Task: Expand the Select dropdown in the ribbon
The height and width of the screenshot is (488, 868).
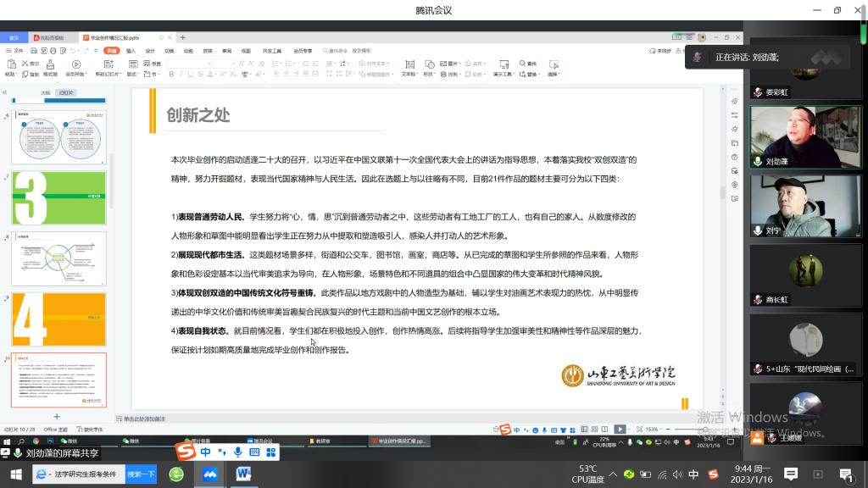Action: click(x=559, y=75)
